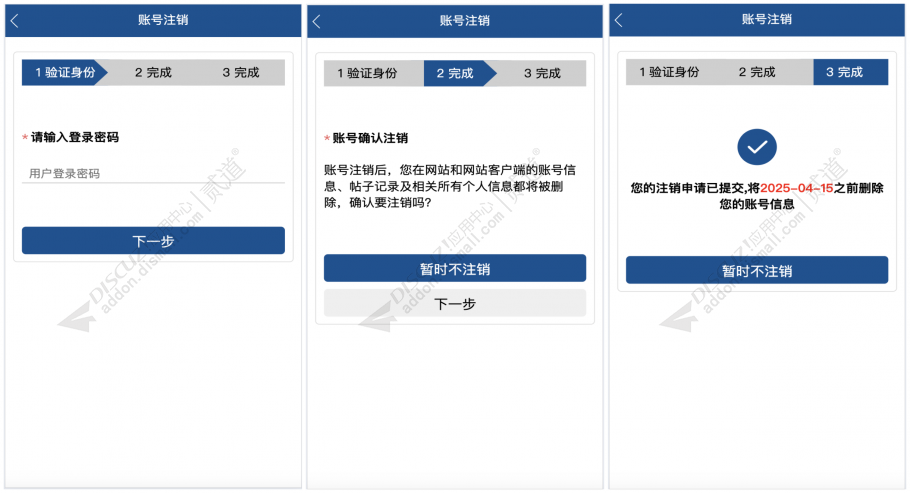Click the 账号确认注销 heading

[370, 138]
